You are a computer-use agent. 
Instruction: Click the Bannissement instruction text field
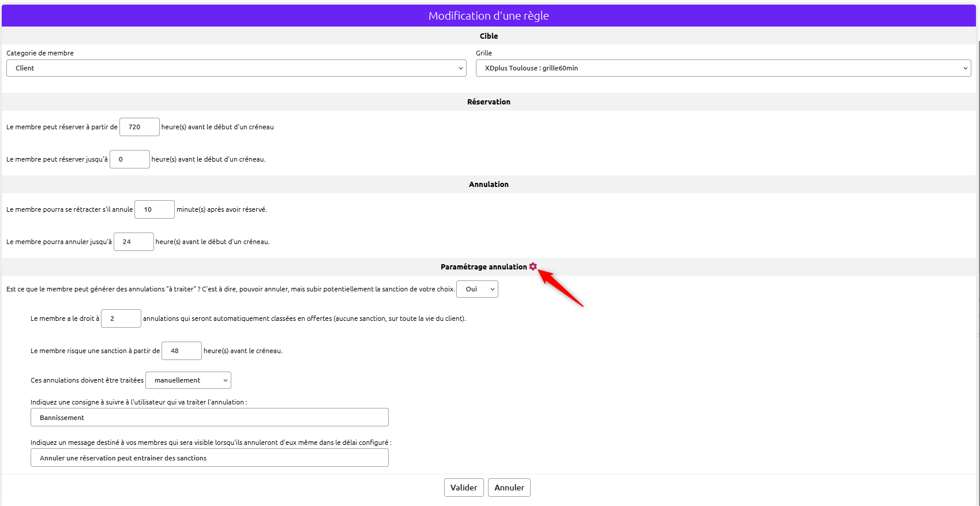[209, 418]
